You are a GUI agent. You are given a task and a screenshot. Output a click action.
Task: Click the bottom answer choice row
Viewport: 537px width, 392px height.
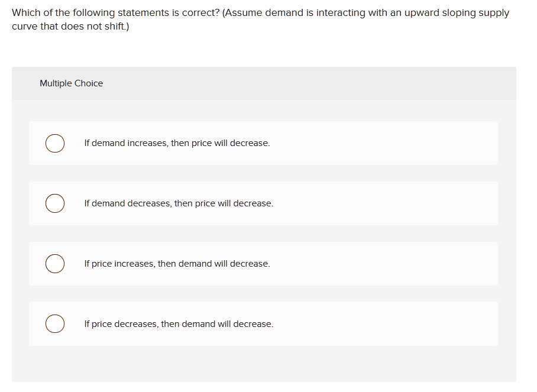coord(263,324)
